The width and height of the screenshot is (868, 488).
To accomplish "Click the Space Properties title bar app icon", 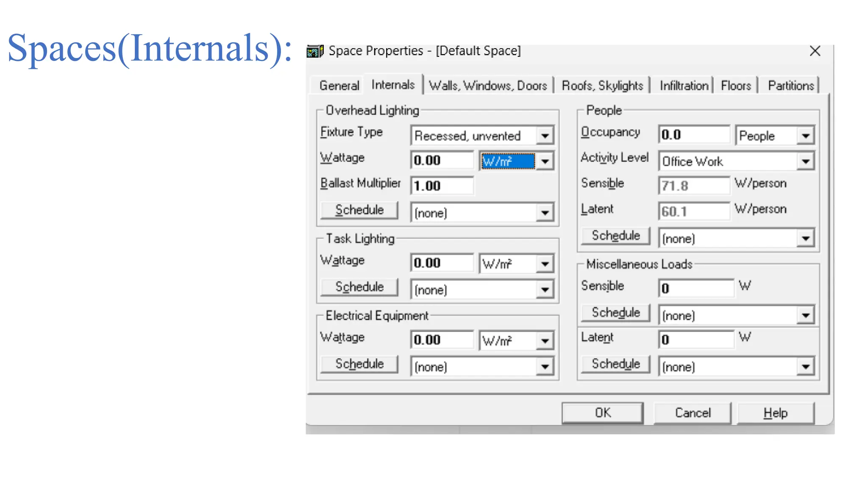I will [x=315, y=51].
